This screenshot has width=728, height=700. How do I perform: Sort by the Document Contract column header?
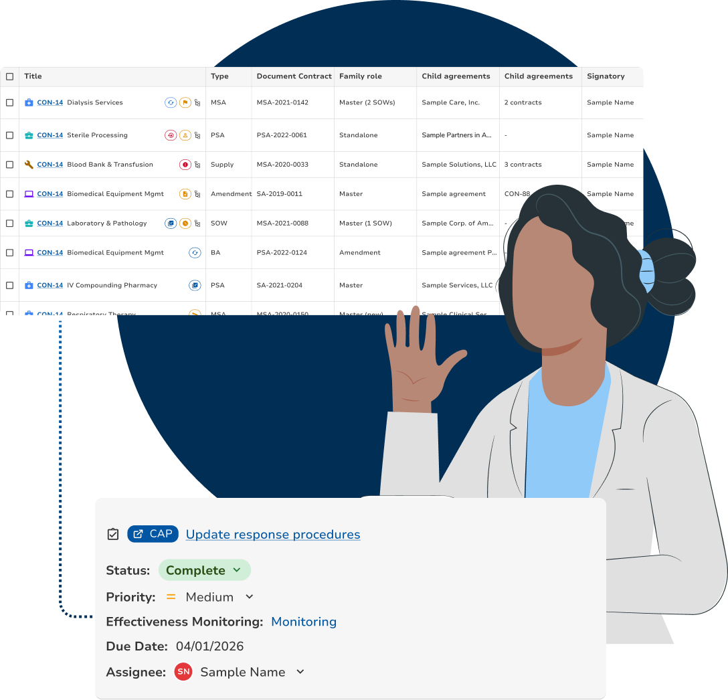click(294, 76)
